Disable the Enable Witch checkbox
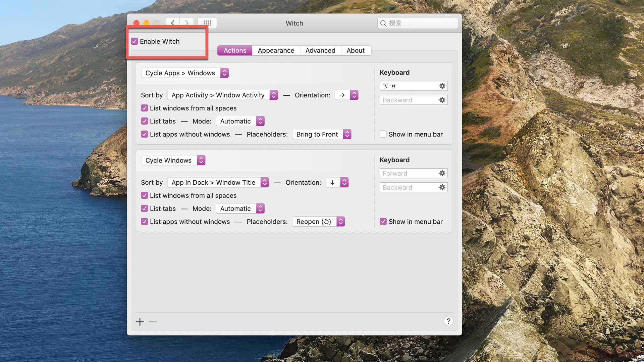 point(135,41)
